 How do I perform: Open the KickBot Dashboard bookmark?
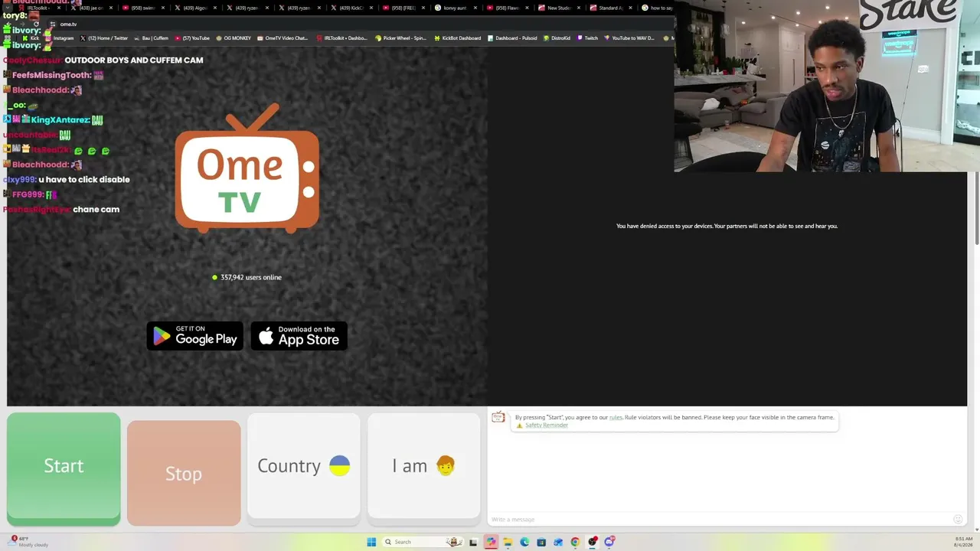pyautogui.click(x=458, y=37)
